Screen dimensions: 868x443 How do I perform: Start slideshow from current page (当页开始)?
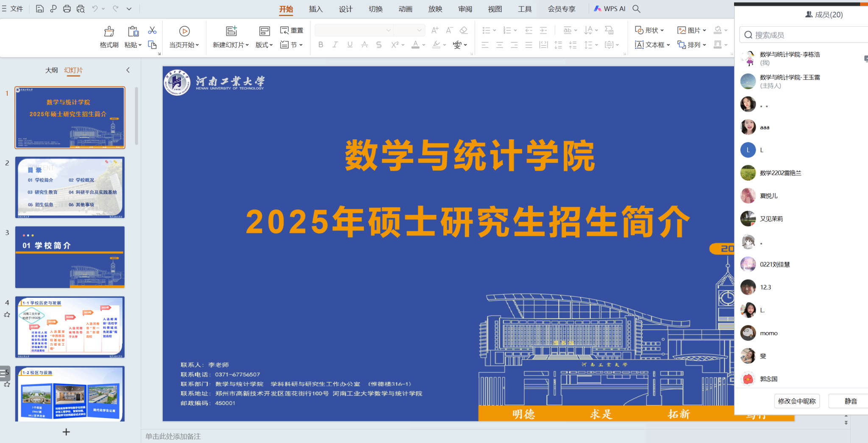click(184, 37)
